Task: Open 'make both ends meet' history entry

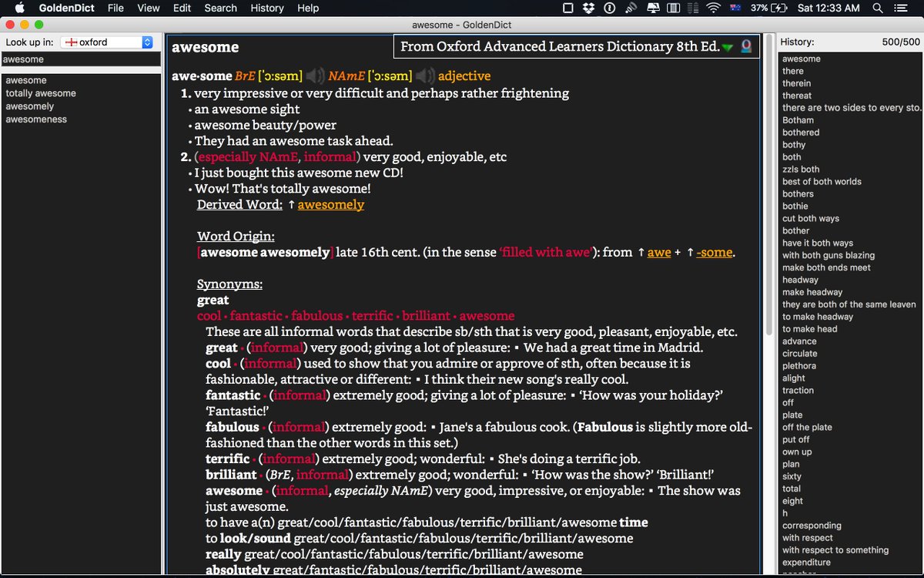Action: [x=826, y=267]
